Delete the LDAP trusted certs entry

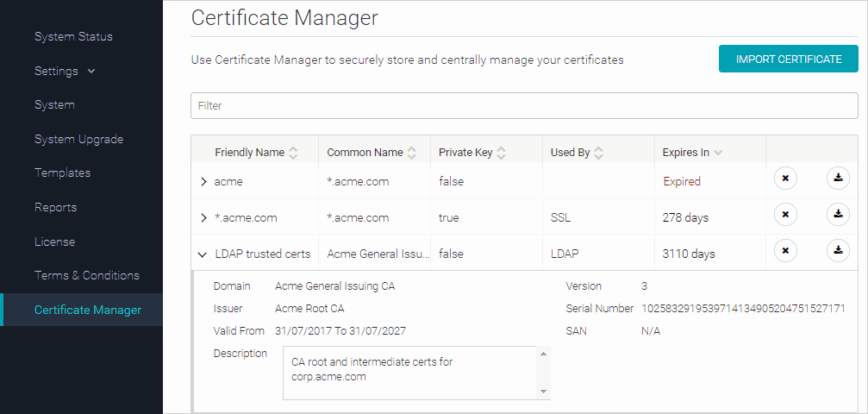click(x=785, y=252)
